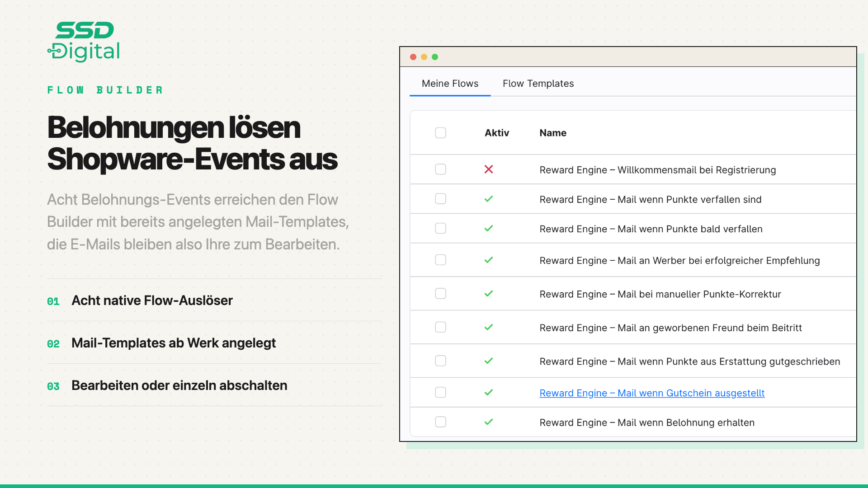Click the text Mail-Templates ab Werk angelegt
This screenshot has height=488, width=868.
pos(174,343)
